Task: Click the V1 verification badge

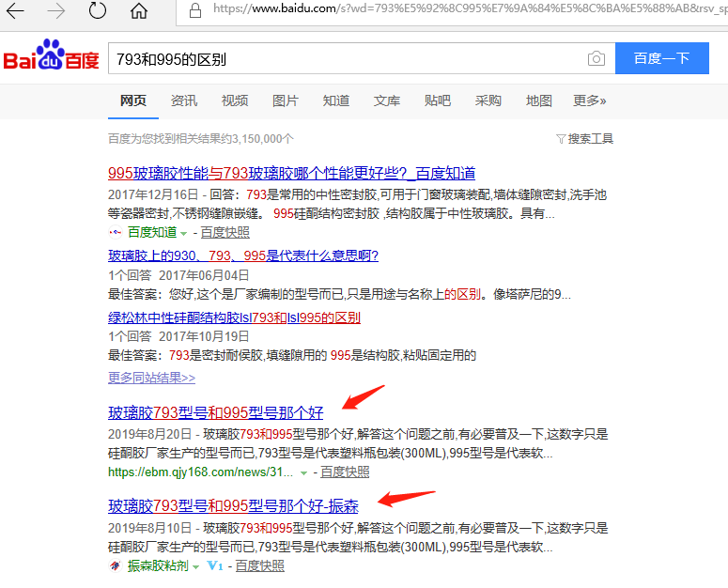Action: click(215, 565)
